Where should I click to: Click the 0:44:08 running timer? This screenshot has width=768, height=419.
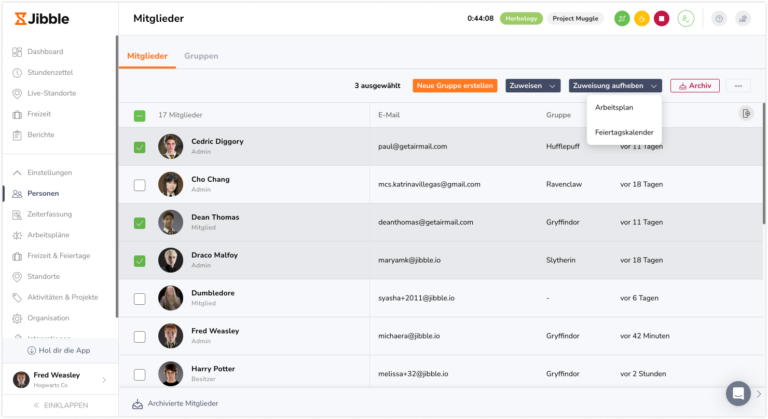(480, 19)
